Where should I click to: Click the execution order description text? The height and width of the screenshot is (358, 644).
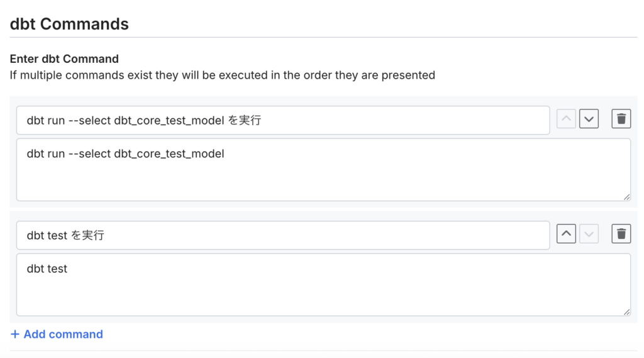pyautogui.click(x=222, y=75)
